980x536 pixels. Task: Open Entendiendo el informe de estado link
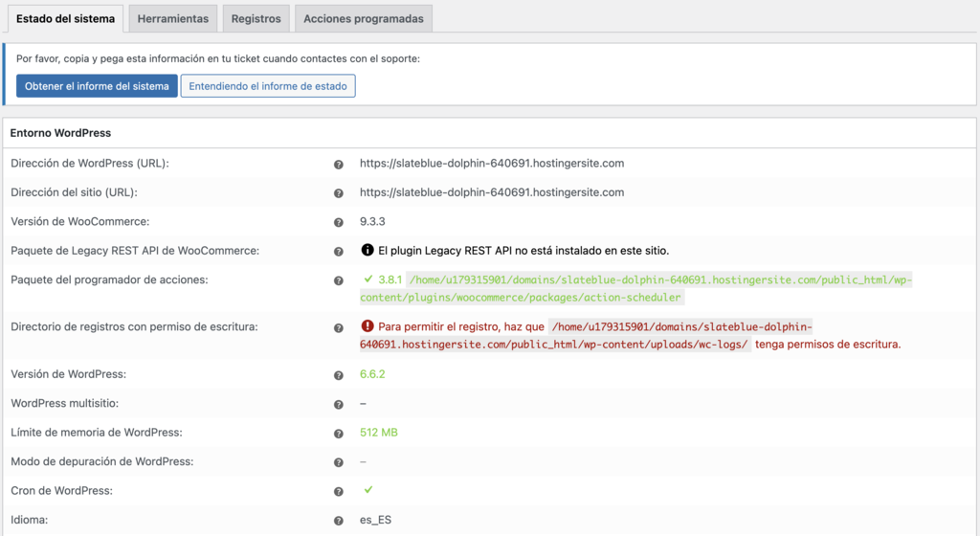[268, 86]
